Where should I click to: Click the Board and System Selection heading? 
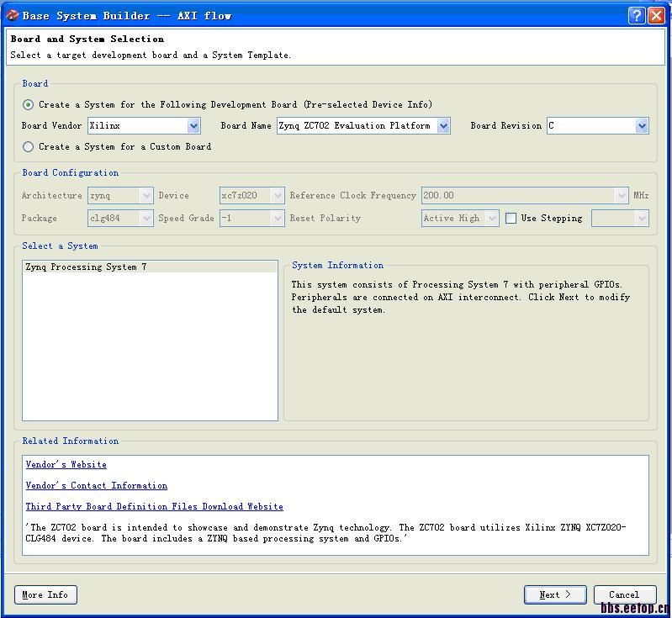pyautogui.click(x=87, y=39)
